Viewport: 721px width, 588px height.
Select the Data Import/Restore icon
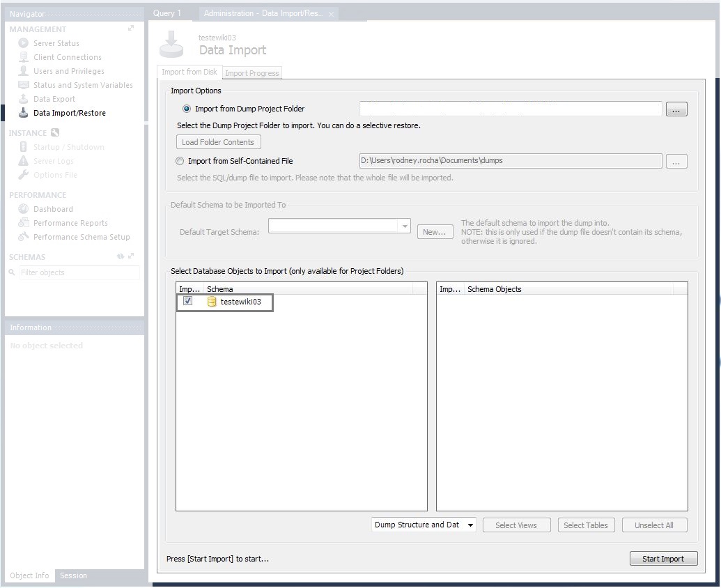click(x=24, y=113)
